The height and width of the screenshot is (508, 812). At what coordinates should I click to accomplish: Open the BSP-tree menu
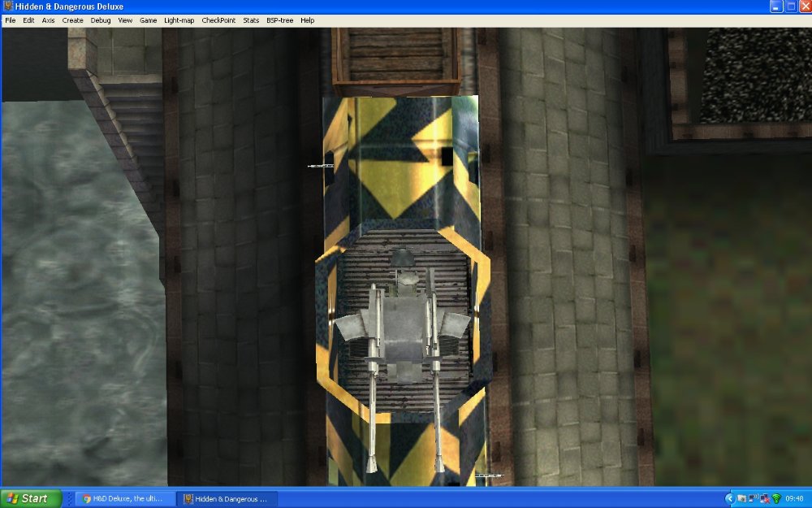pos(279,20)
